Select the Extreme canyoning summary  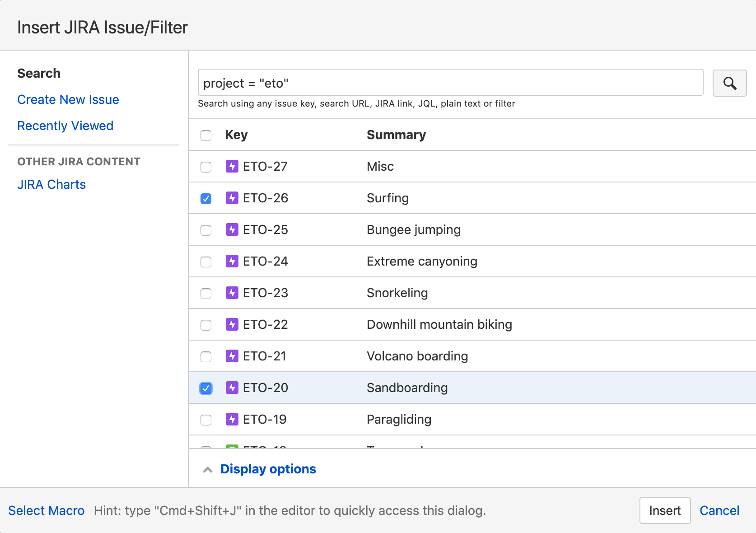[x=422, y=261]
